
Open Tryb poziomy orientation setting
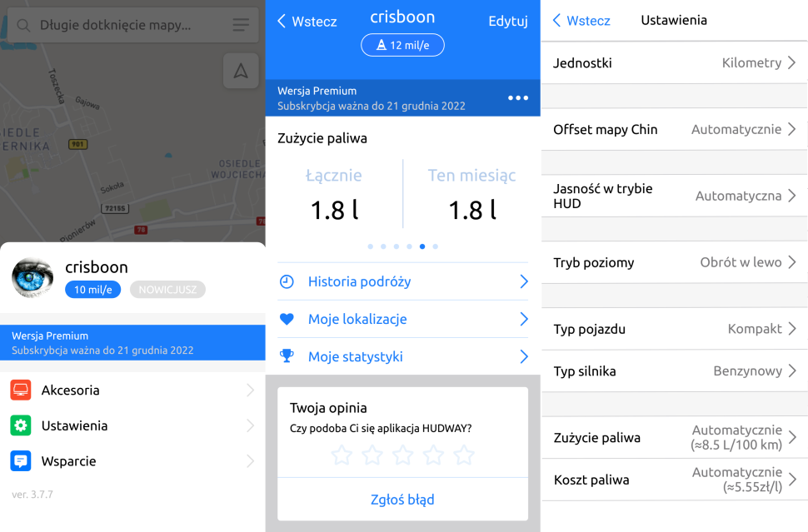tap(674, 262)
